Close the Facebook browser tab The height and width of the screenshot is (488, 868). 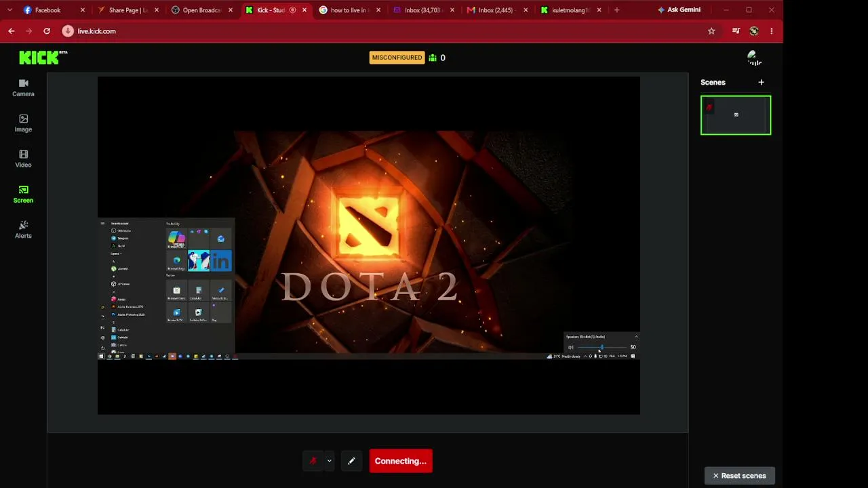[x=83, y=10]
